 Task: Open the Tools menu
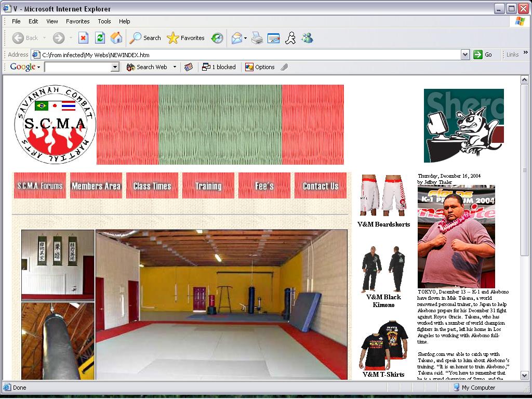[x=104, y=21]
